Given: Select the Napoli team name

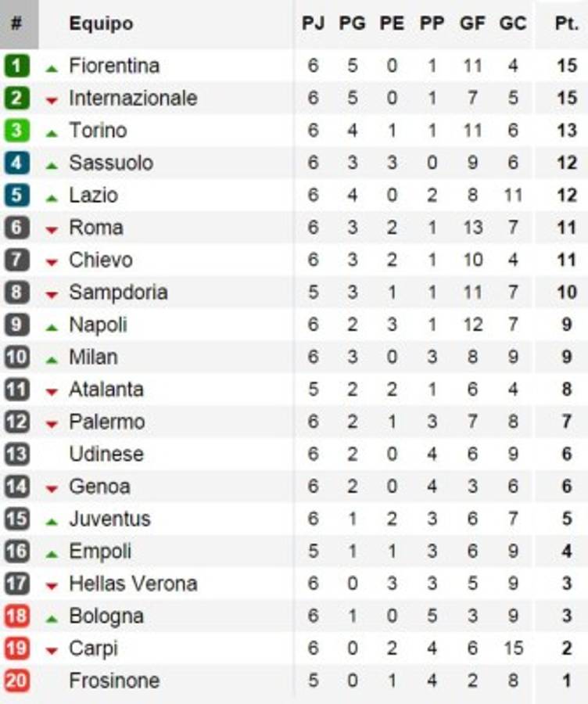Looking at the screenshot, I should point(98,325).
